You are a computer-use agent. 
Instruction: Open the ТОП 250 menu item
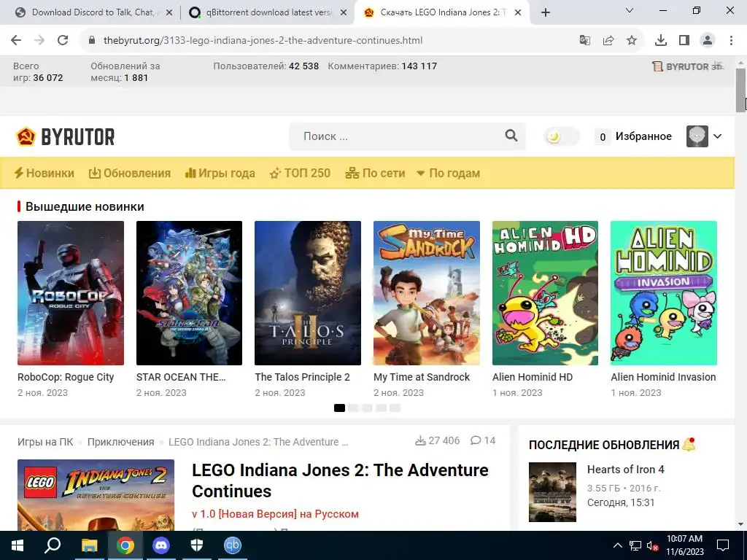click(x=300, y=173)
